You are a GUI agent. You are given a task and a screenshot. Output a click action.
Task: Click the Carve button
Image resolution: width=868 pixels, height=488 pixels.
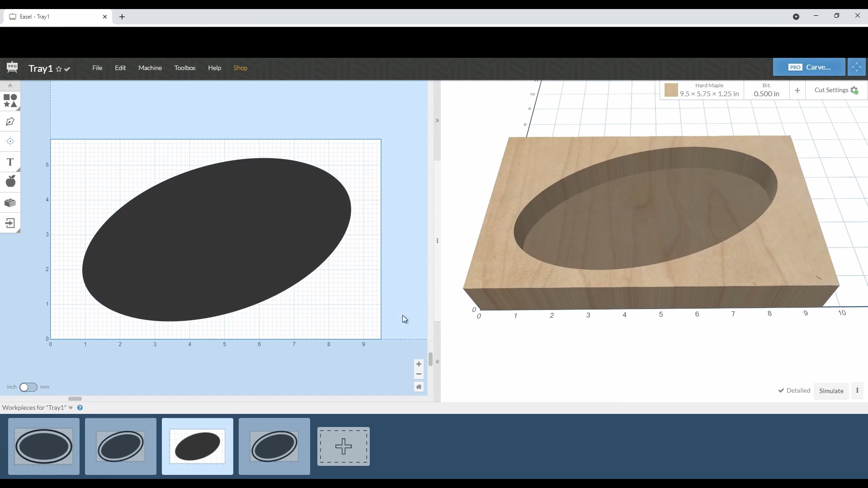point(809,67)
